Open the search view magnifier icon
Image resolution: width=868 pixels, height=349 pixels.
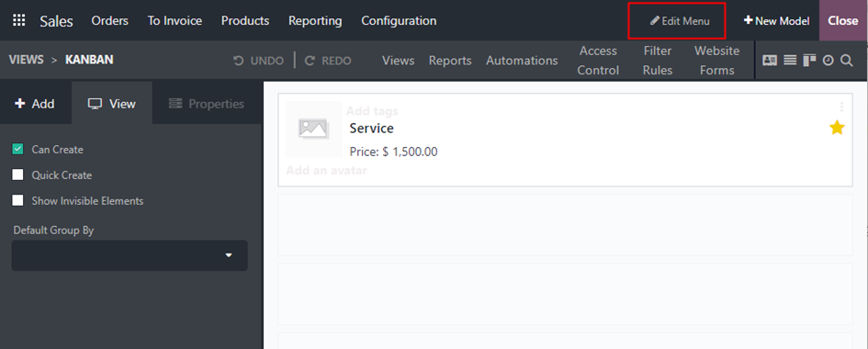click(x=846, y=61)
